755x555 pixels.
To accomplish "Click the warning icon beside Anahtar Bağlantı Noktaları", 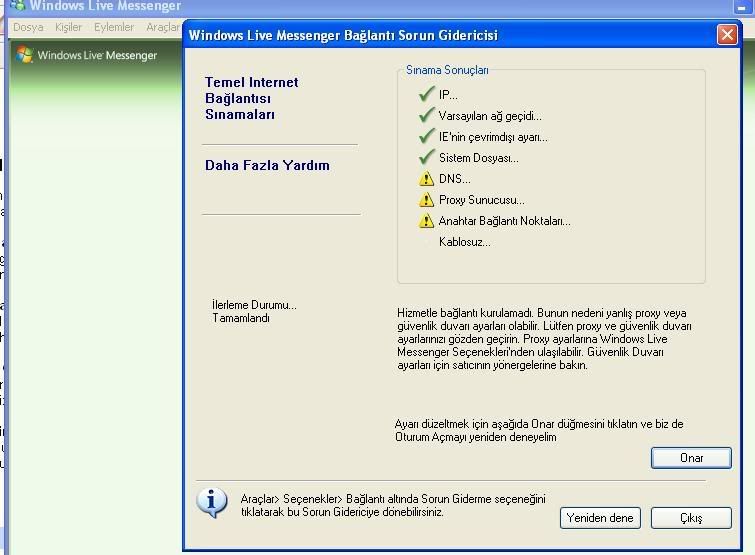I will pos(426,220).
